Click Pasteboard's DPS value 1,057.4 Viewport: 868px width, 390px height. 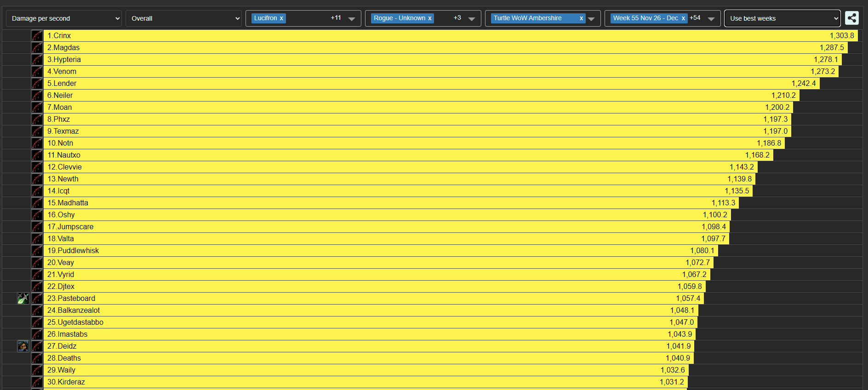688,298
